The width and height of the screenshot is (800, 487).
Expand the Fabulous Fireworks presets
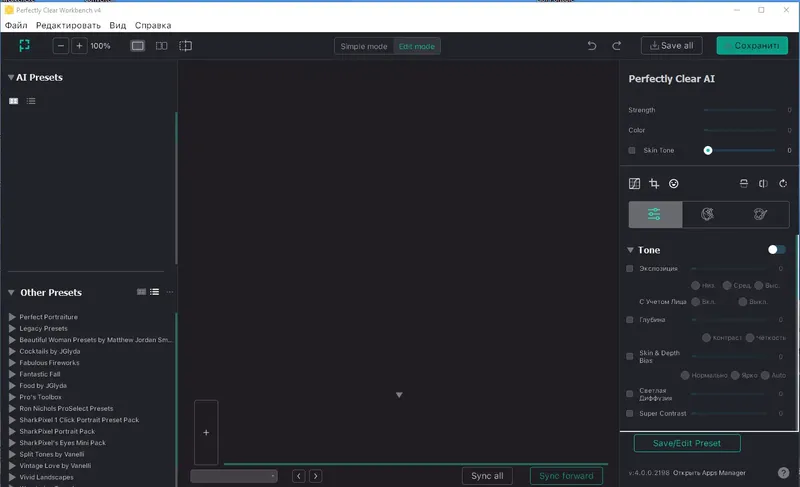(x=12, y=363)
